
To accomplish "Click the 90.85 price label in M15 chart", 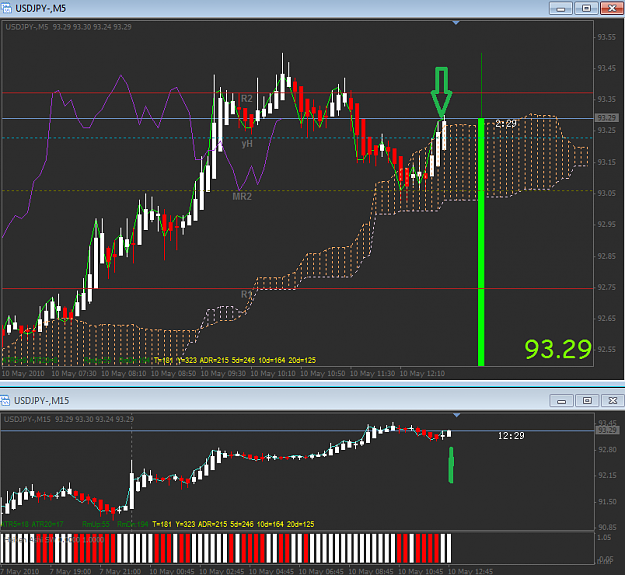I will tap(607, 527).
